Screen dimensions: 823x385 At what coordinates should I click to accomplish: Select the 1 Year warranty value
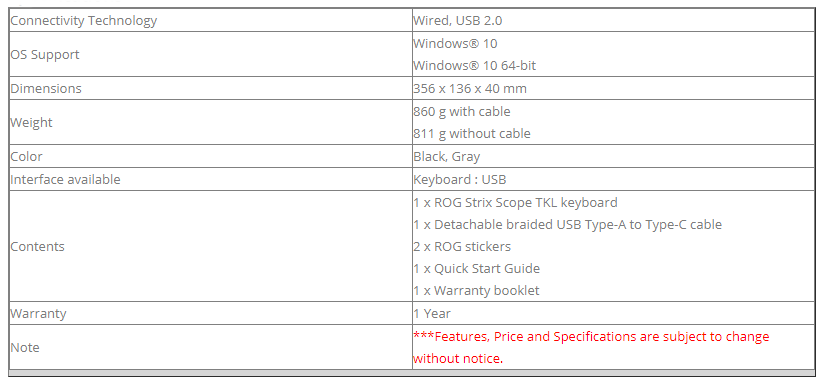[432, 314]
